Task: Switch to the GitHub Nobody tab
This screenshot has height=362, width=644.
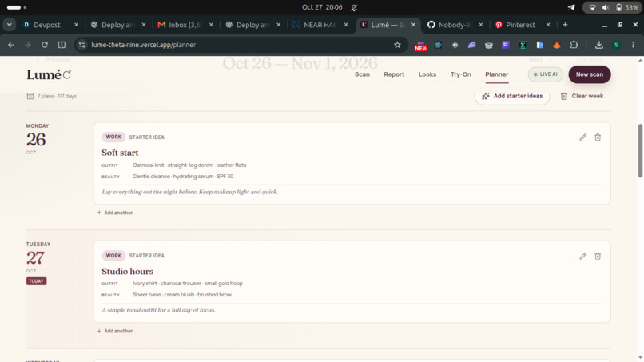Action: [x=455, y=25]
